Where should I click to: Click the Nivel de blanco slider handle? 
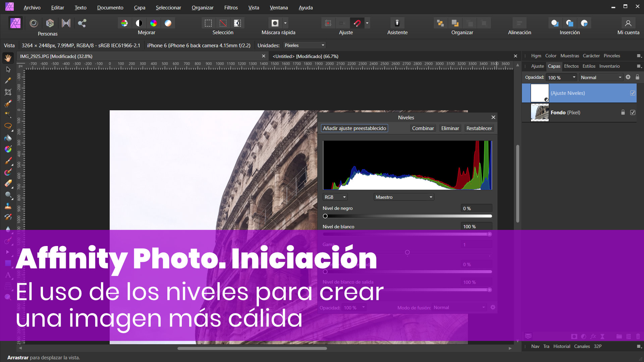489,234
